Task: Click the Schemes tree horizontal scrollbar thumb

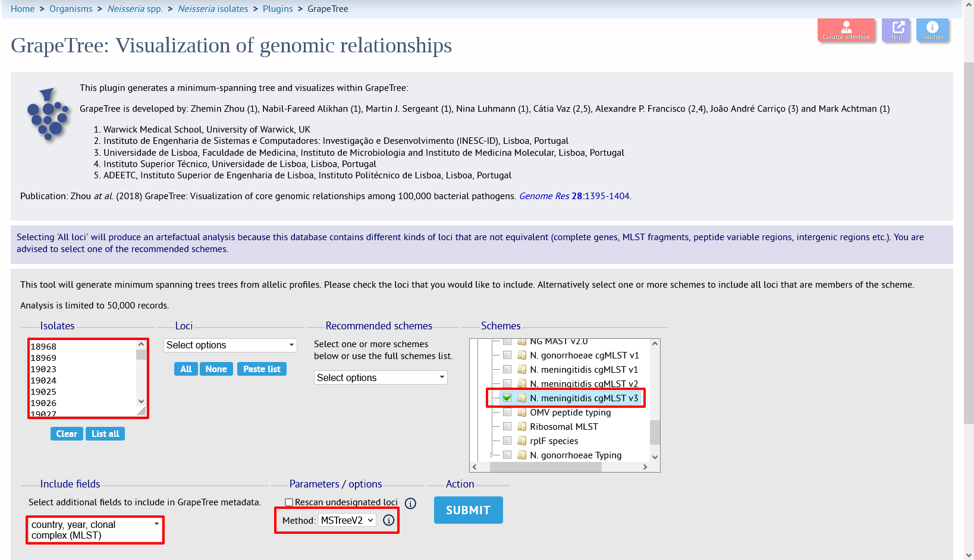Action: pyautogui.click(x=546, y=467)
